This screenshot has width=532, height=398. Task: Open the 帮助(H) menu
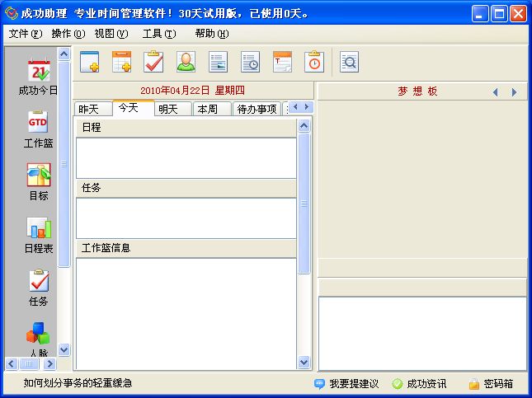coord(212,34)
